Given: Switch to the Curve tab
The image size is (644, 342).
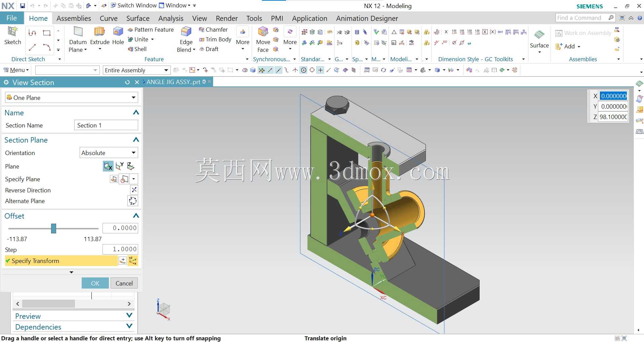Looking at the screenshot, I should 109,18.
